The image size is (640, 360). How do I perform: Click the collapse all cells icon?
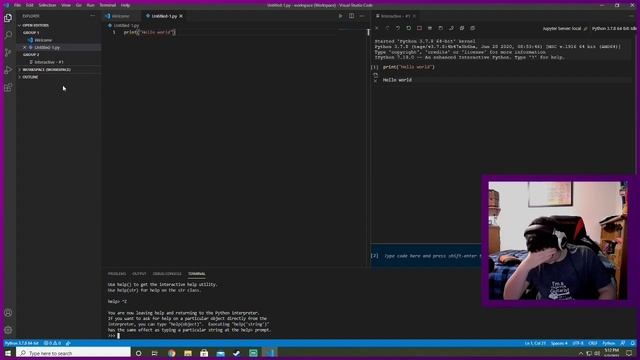(472, 28)
